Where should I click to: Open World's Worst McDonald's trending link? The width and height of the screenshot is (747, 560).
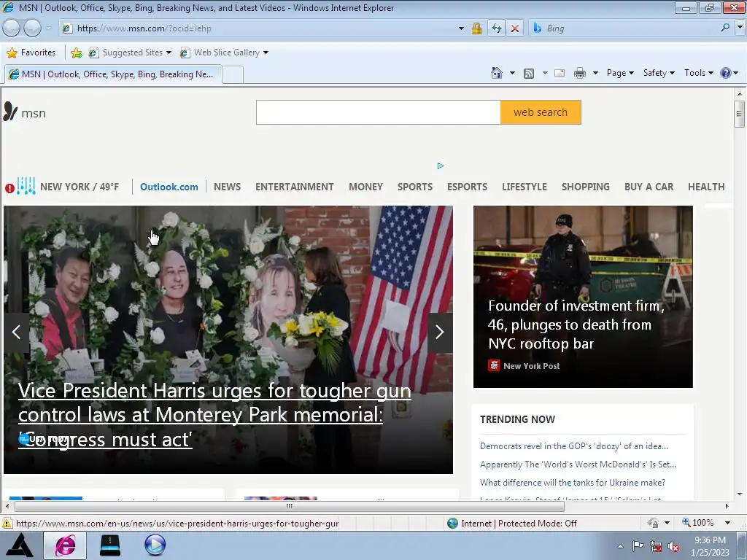coord(578,464)
